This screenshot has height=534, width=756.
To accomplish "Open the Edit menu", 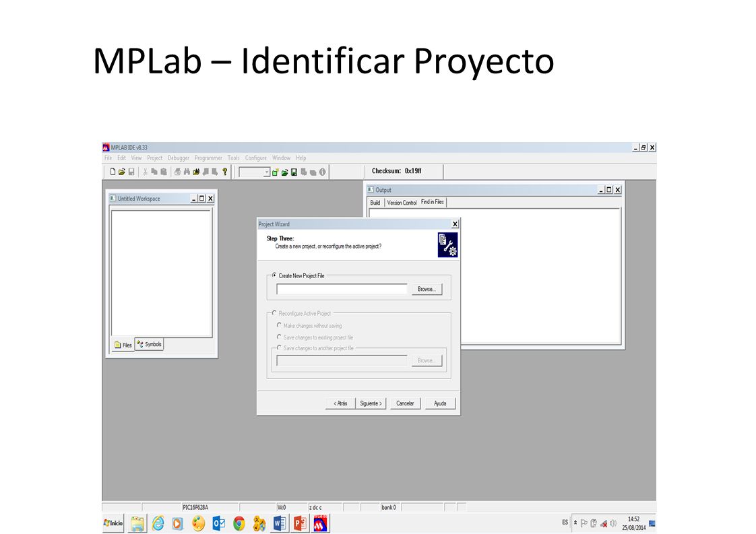I will [x=121, y=158].
